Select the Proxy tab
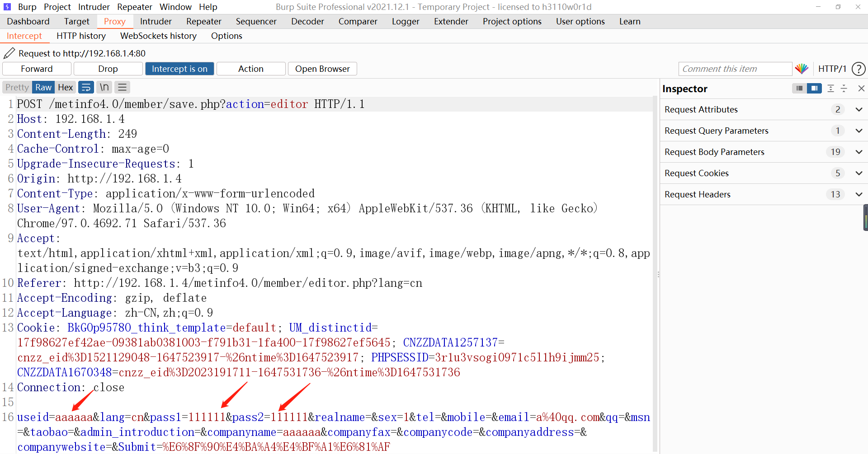 coord(114,21)
